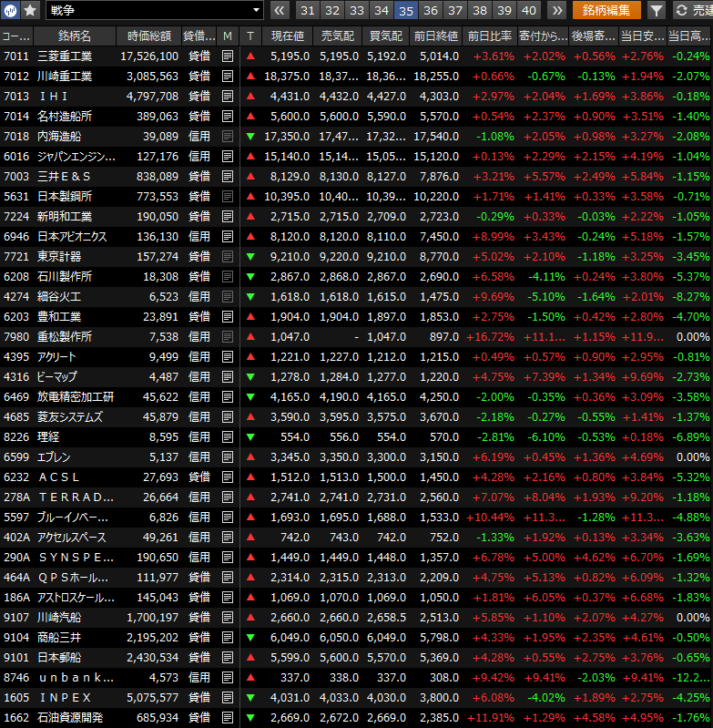This screenshot has height=728, width=713.
Task: Go to next list pages with » arrow
Action: point(555,11)
